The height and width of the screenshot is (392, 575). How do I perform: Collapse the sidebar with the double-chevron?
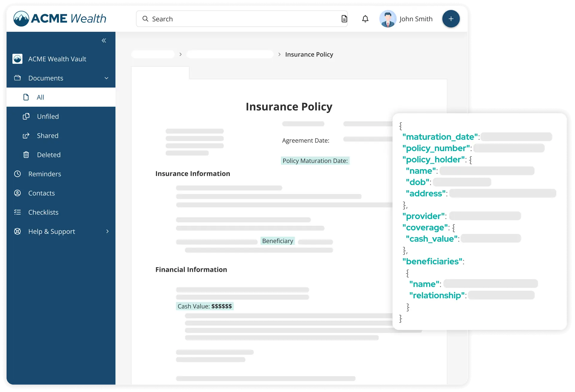(104, 40)
